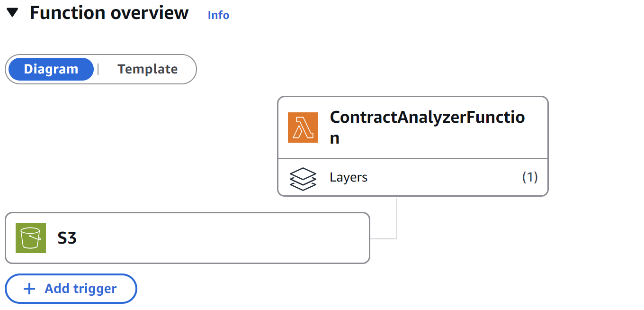Click the empty right edge of ContractAnalyzerFunction header
Viewport: 644px width, 310px height.
tap(537, 137)
